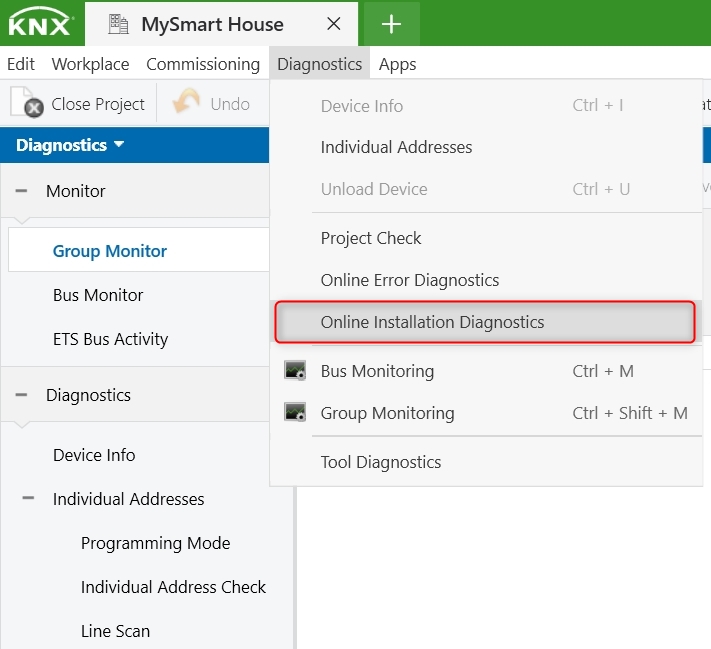
Task: Click the building icon on MySmart House tab
Action: coord(118,24)
